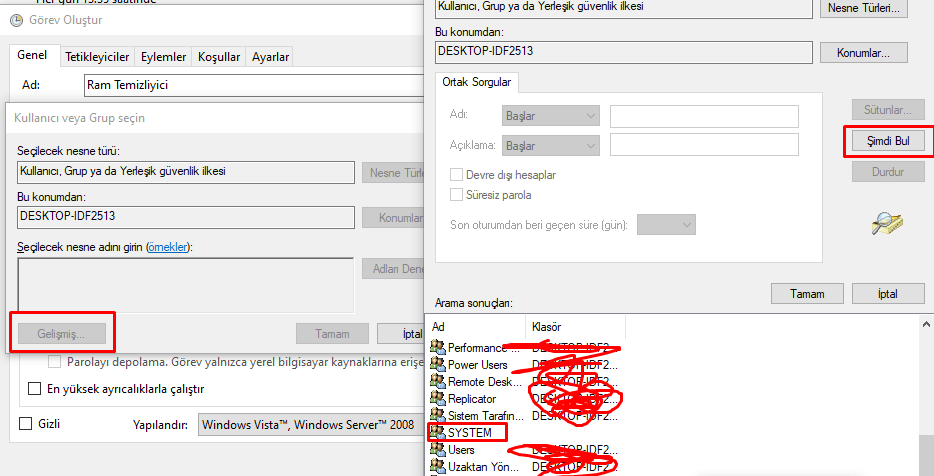934x476 pixels.
Task: Click the Ad task name field
Action: point(254,85)
